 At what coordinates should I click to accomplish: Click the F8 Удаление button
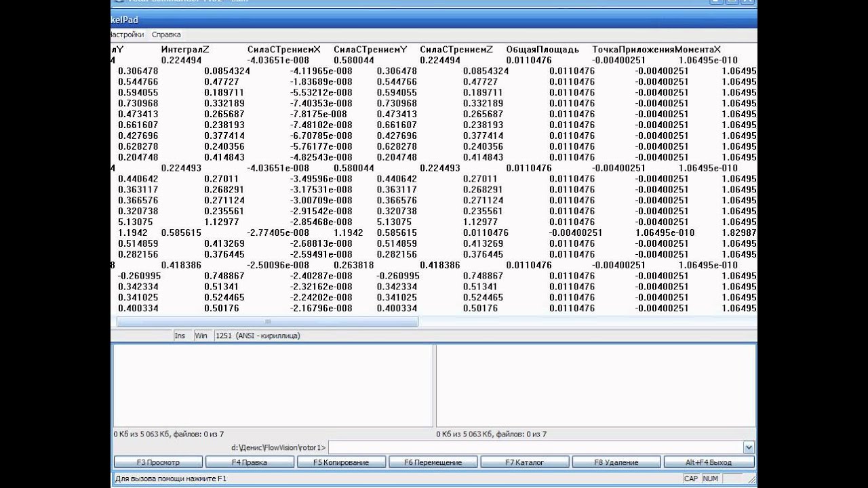pyautogui.click(x=616, y=462)
